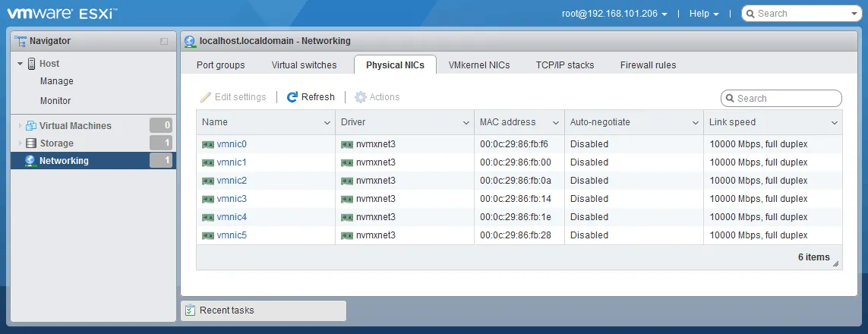Click the Recent tasks clipboard icon
This screenshot has height=334, width=868.
pos(190,310)
